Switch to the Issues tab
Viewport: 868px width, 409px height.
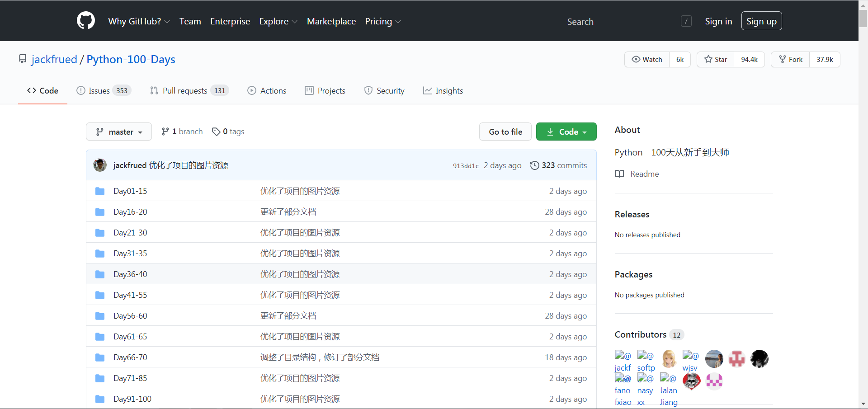coord(104,91)
